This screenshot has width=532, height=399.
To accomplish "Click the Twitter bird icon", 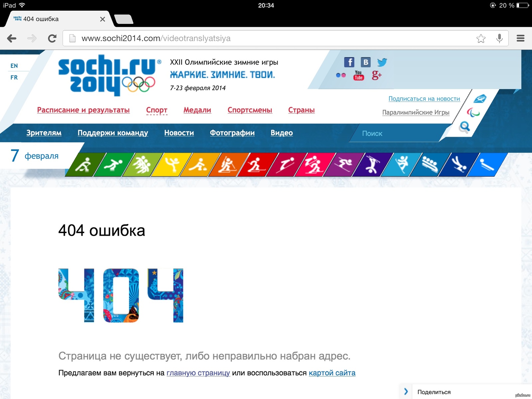I will [x=382, y=62].
